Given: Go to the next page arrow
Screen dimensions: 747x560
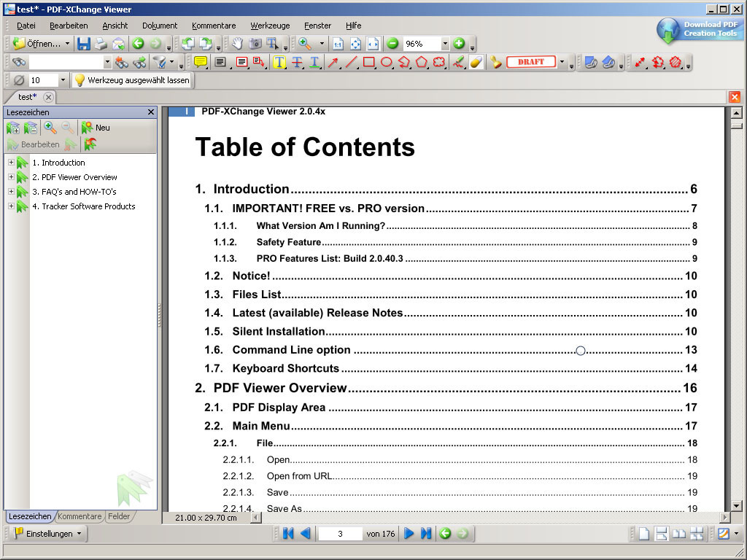Looking at the screenshot, I should (x=409, y=533).
